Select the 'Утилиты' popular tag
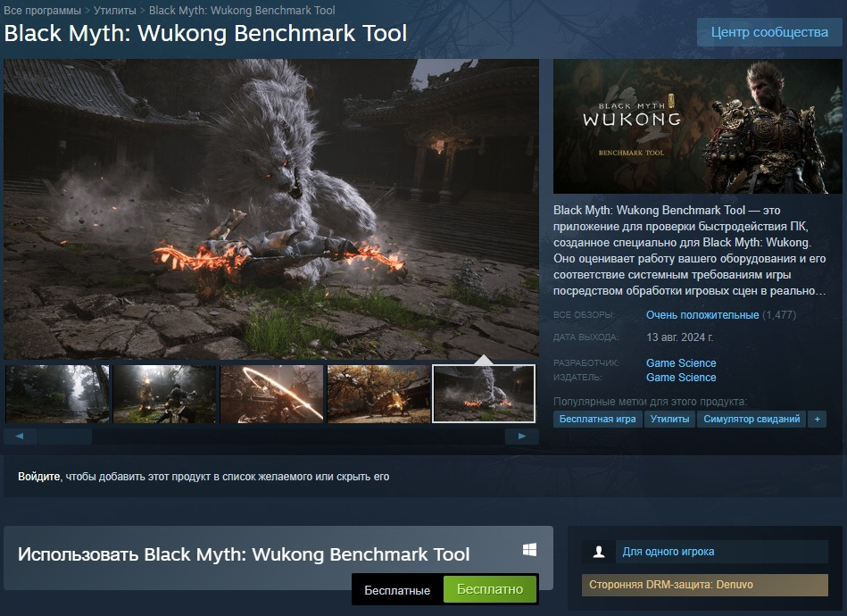Screen dimensions: 847x616 [669, 419]
